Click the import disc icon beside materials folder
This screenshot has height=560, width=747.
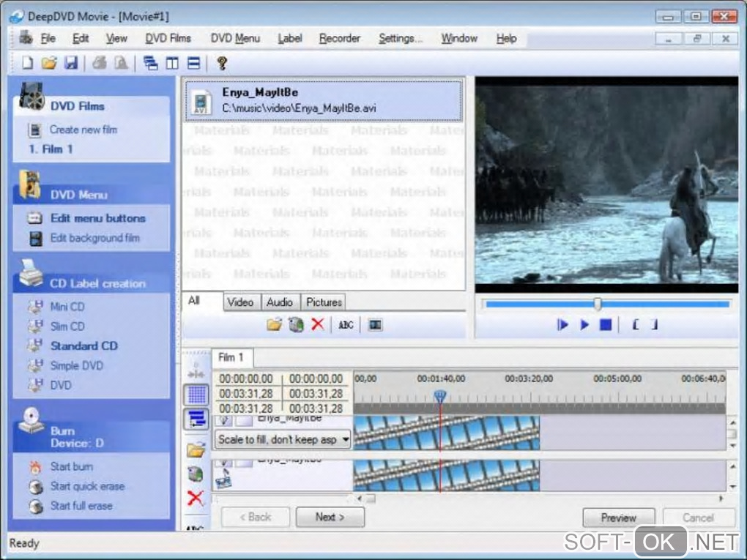pos(296,325)
